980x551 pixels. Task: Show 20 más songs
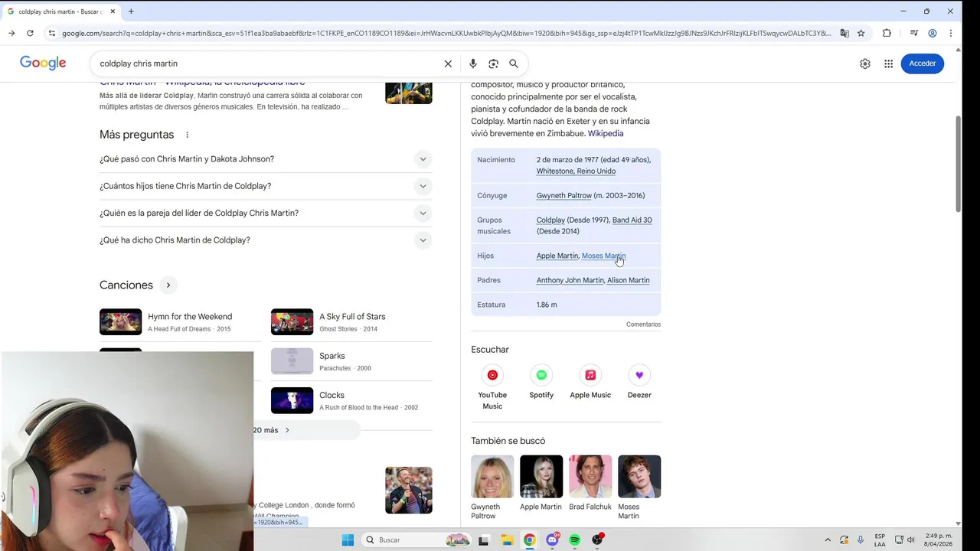click(306, 430)
